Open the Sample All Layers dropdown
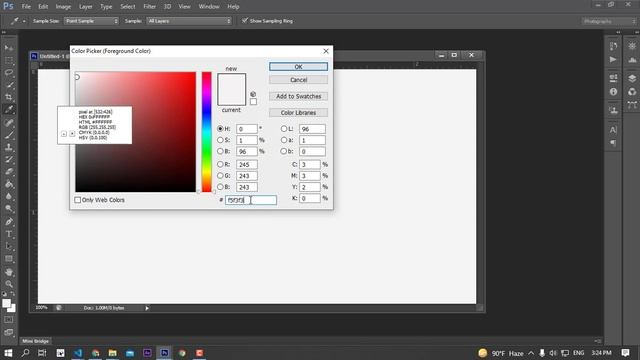The height and width of the screenshot is (360, 640). pyautogui.click(x=189, y=21)
